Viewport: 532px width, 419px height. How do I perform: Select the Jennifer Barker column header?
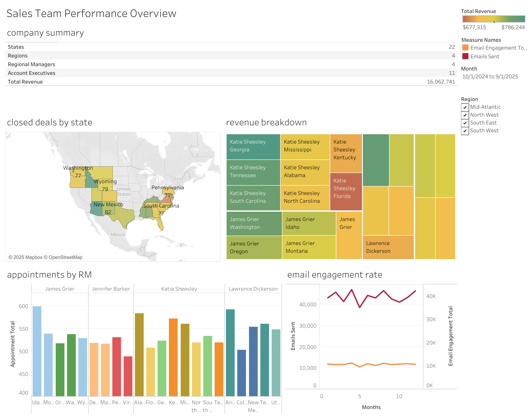click(111, 289)
